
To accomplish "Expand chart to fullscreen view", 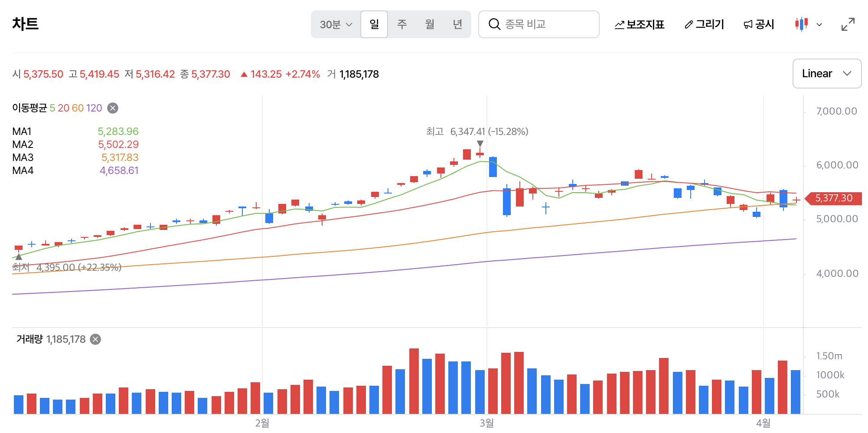I will coord(848,24).
